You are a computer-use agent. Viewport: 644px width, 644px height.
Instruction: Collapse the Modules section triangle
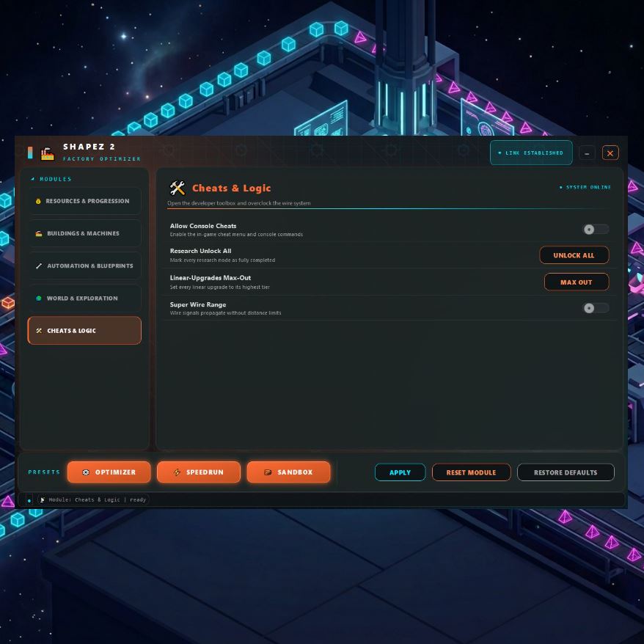[x=32, y=179]
